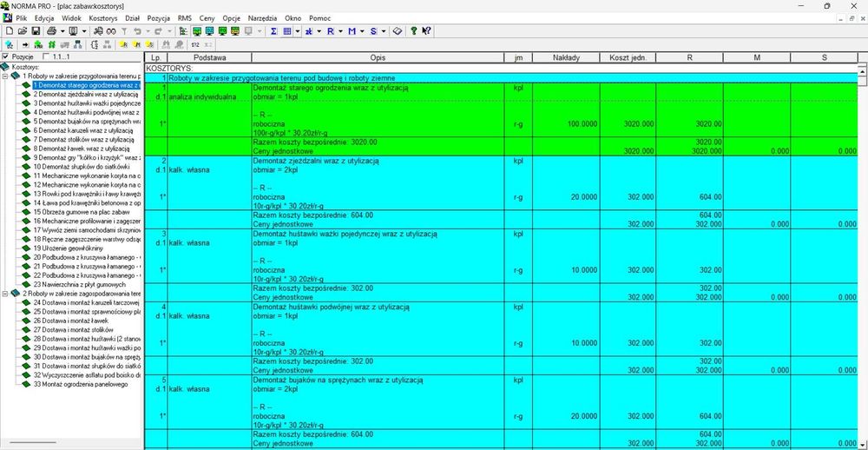This screenshot has width=868, height=450.
Task: Collapse tree section 1 Roboty w zakresie przygotowania
Action: pyautogui.click(x=5, y=76)
